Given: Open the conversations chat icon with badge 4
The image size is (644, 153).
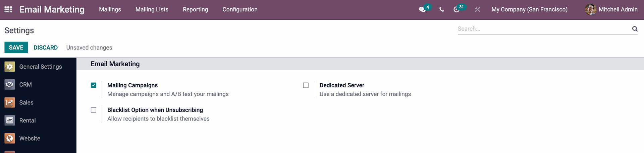Looking at the screenshot, I should click(x=422, y=9).
